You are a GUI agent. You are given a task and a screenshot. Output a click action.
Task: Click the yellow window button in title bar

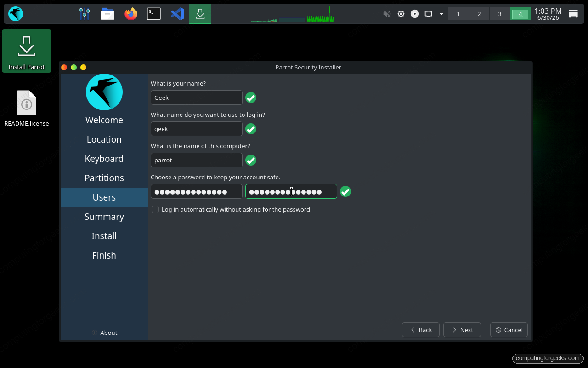83,67
